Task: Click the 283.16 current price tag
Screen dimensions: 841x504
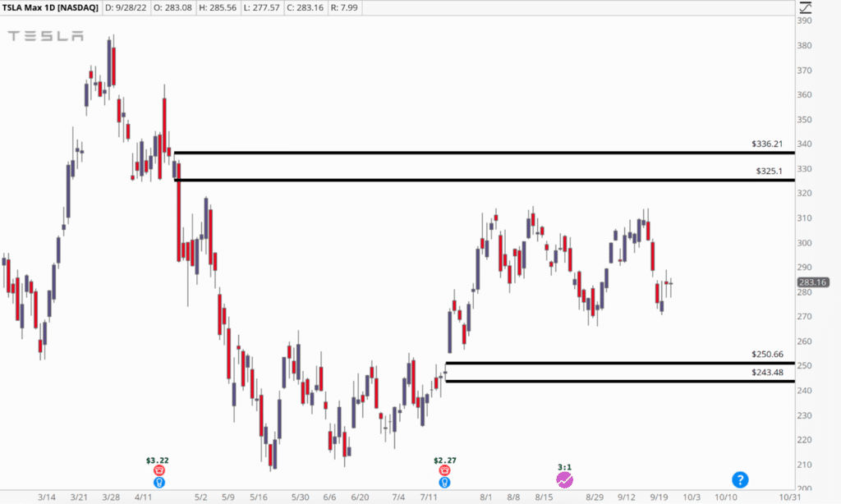Action: (x=812, y=282)
